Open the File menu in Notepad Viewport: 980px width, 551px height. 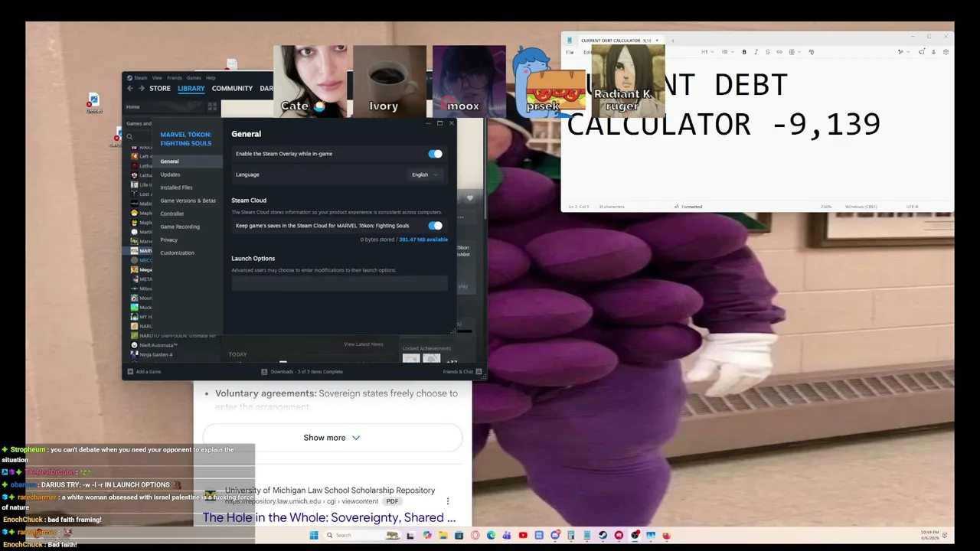click(x=570, y=52)
